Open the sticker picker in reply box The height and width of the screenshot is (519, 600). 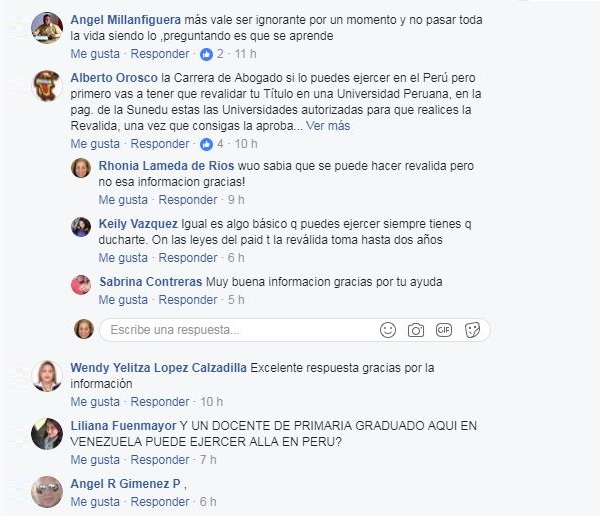(472, 330)
